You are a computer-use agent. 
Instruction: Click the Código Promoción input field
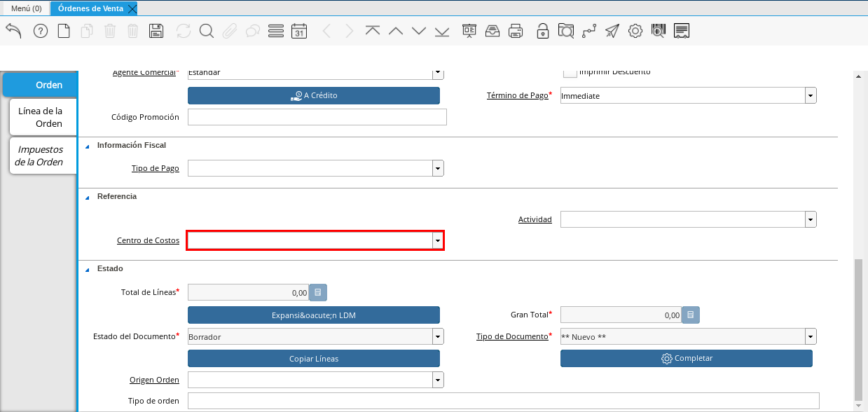point(317,117)
